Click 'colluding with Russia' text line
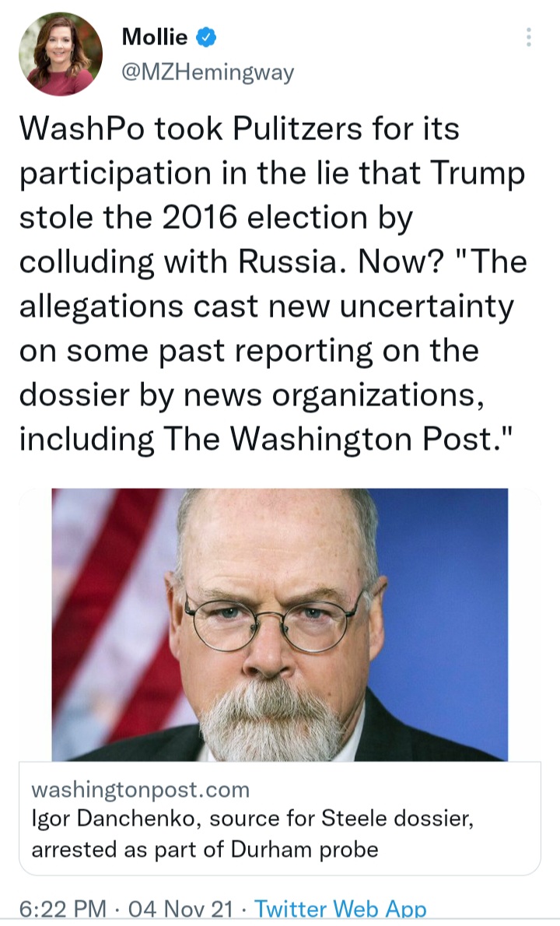Viewport: 560px width, 926px height. 182,261
